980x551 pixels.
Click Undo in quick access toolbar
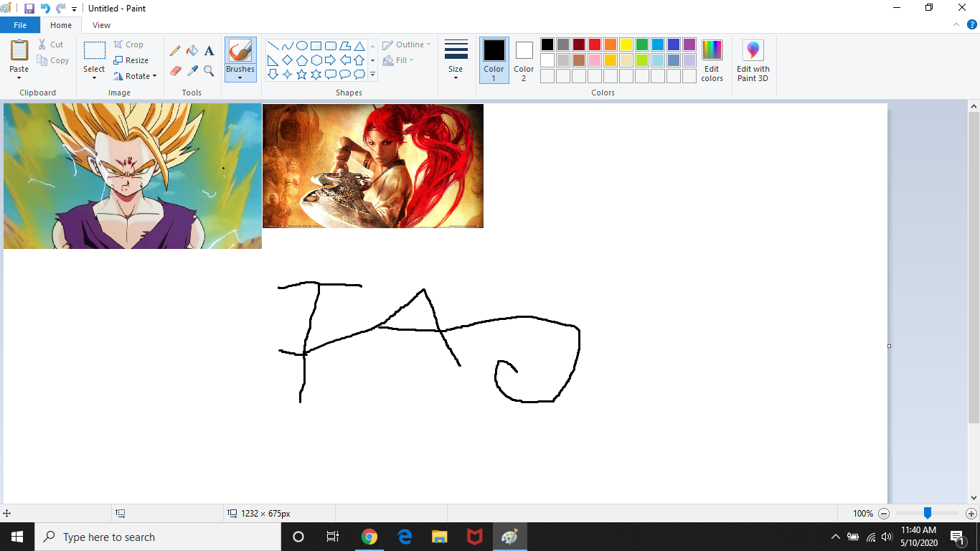click(x=45, y=9)
